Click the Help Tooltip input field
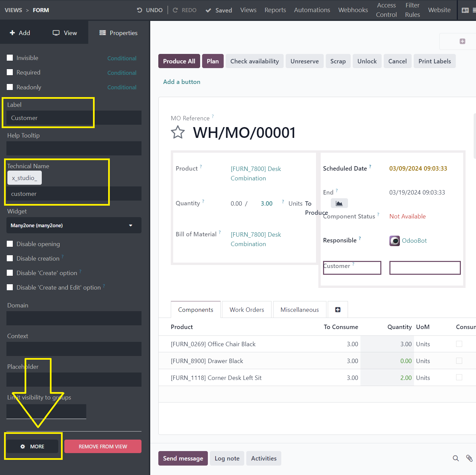 pyautogui.click(x=74, y=148)
